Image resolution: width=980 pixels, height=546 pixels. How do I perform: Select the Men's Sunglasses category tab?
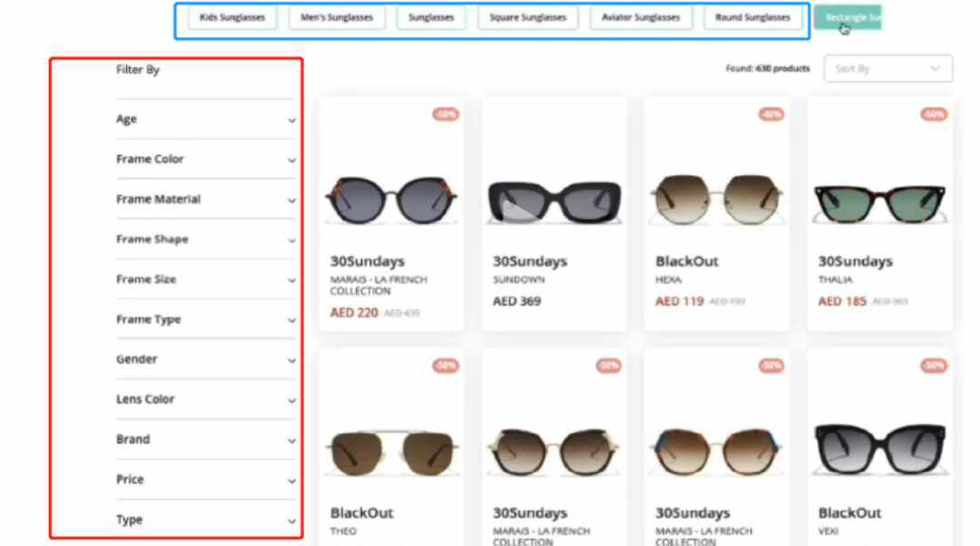tap(337, 17)
